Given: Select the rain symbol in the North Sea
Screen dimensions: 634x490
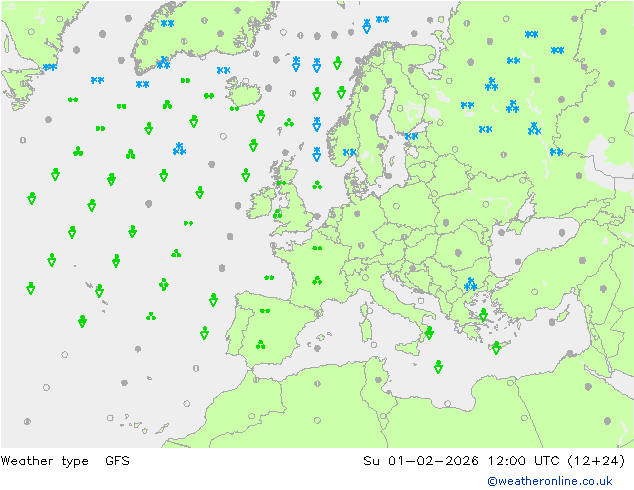Looking at the screenshot, I should (317, 185).
